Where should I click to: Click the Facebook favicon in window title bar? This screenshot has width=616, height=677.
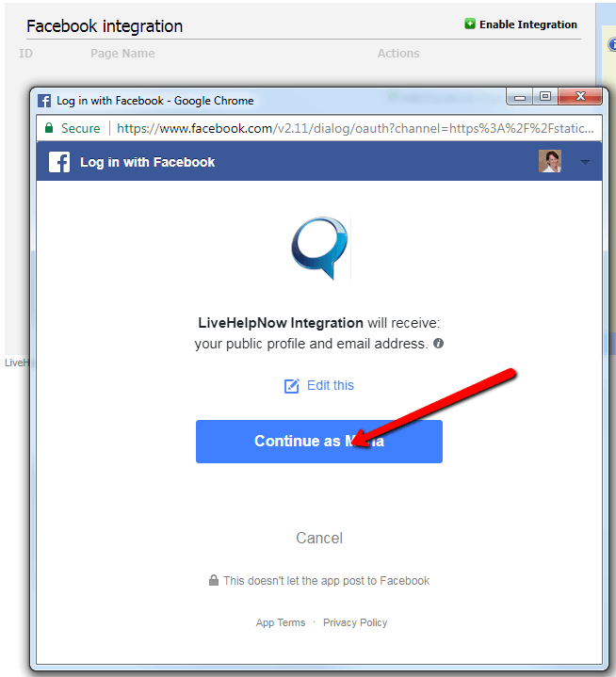click(x=44, y=101)
